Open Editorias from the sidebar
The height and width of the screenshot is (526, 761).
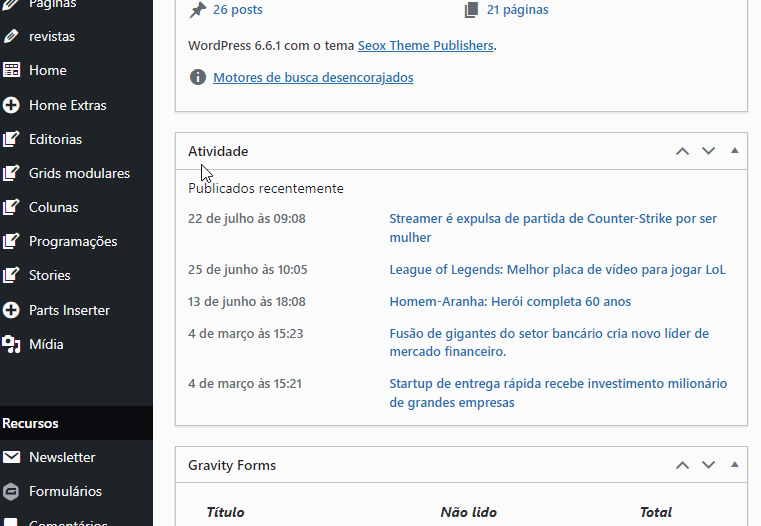55,139
